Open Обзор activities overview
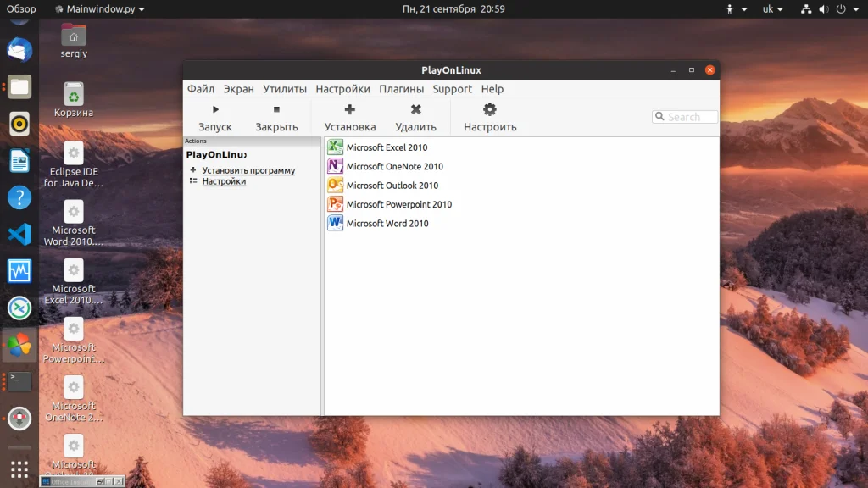The image size is (868, 488). coord(21,8)
